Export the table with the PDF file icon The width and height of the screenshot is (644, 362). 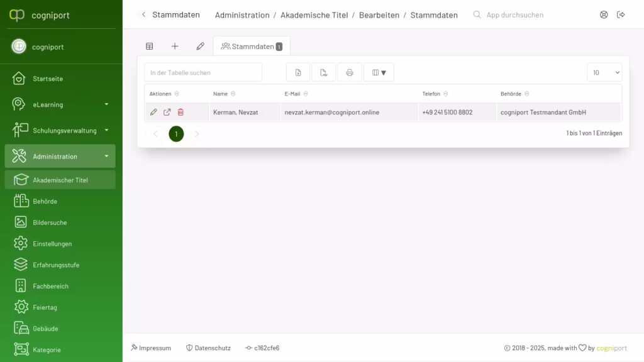click(297, 72)
